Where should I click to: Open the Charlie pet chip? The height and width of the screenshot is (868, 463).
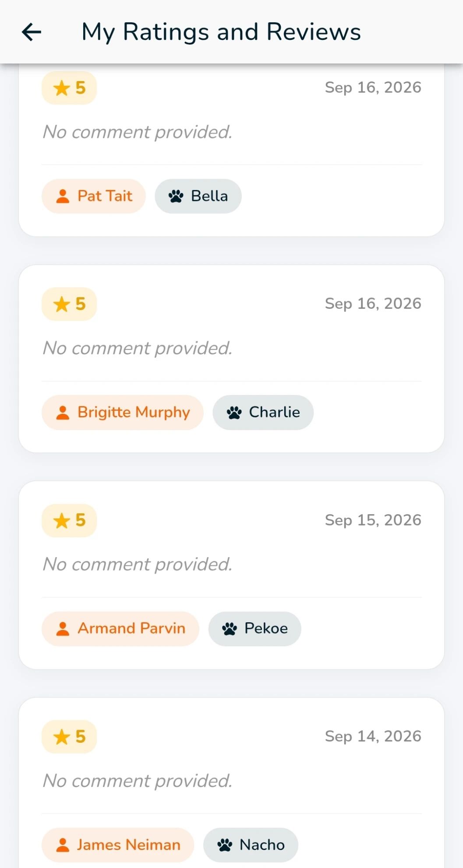263,413
